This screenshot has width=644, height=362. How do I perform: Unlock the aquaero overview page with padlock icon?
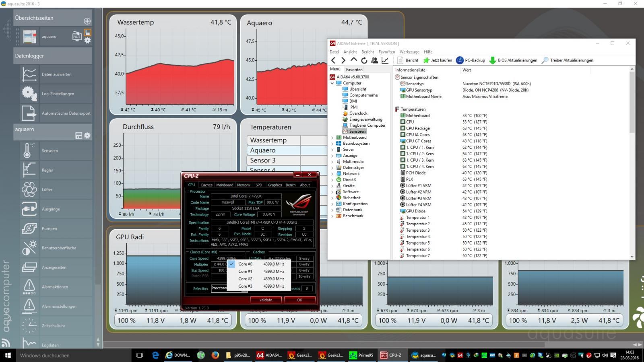87,32
